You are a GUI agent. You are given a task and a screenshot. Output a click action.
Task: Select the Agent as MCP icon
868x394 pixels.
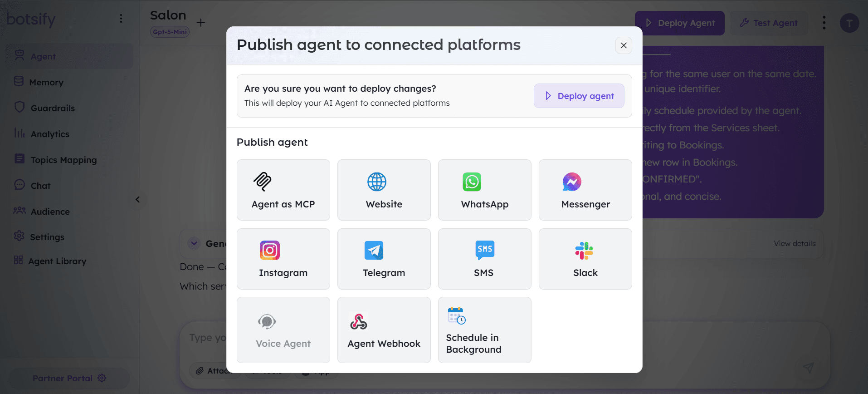(x=262, y=182)
